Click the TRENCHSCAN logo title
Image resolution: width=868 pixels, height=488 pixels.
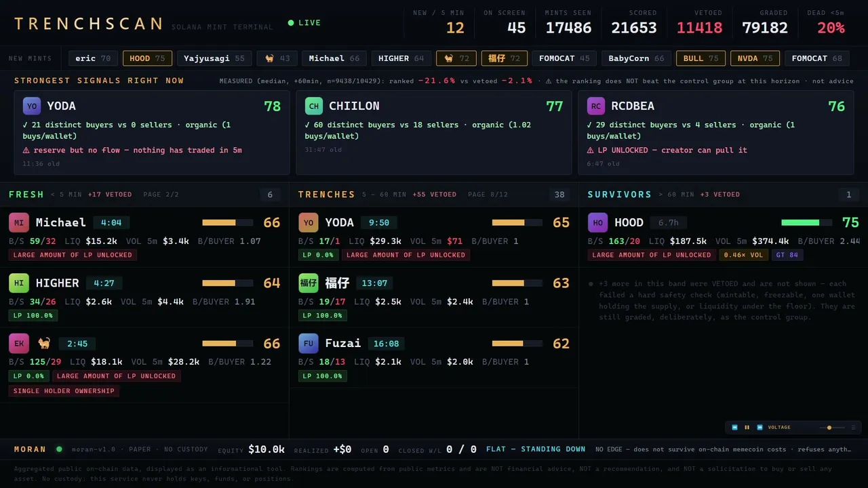pyautogui.click(x=89, y=24)
